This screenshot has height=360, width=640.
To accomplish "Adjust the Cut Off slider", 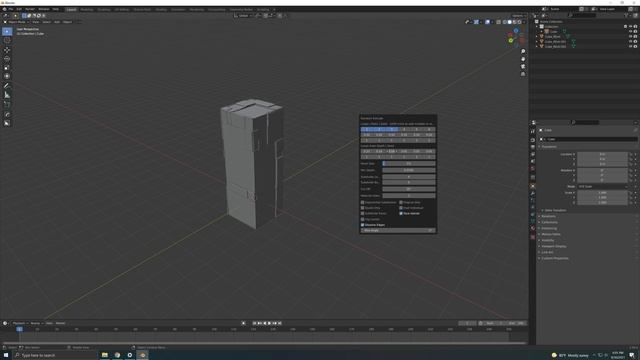I will 409,189.
